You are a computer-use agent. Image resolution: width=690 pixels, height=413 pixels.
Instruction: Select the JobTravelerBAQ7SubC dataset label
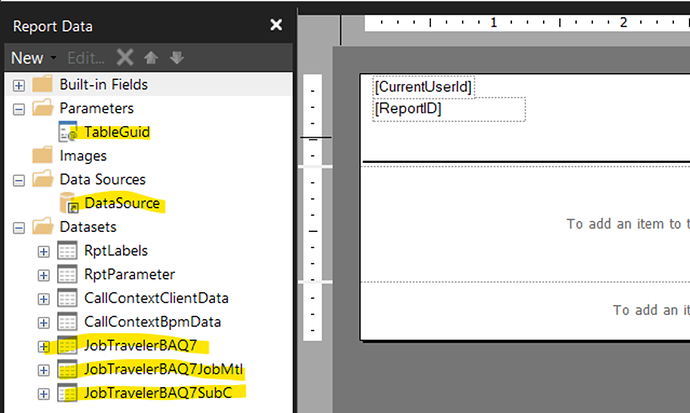(158, 393)
